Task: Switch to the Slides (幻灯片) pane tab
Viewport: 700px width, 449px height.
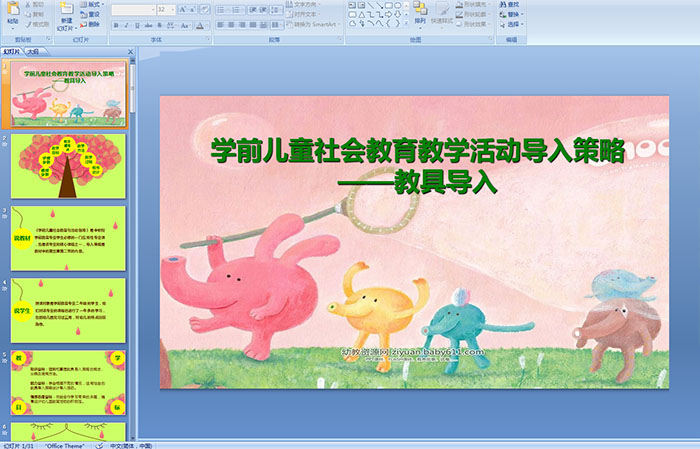Action: (x=12, y=52)
